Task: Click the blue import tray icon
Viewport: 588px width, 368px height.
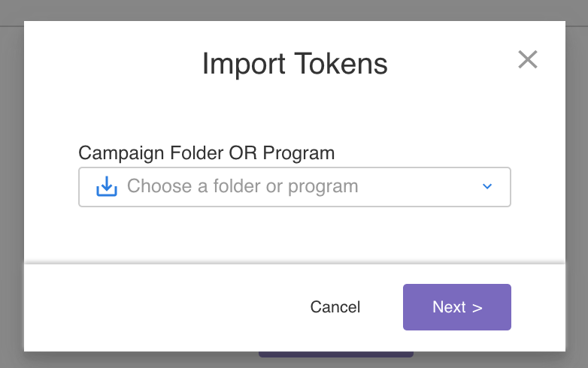Action: [107, 186]
